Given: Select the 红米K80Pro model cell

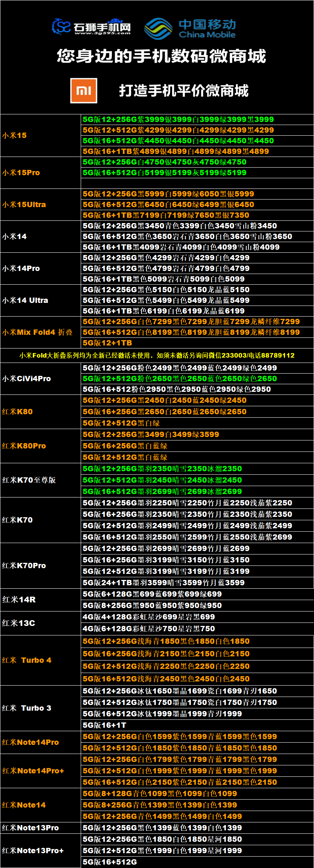Looking at the screenshot, I should click(41, 446).
